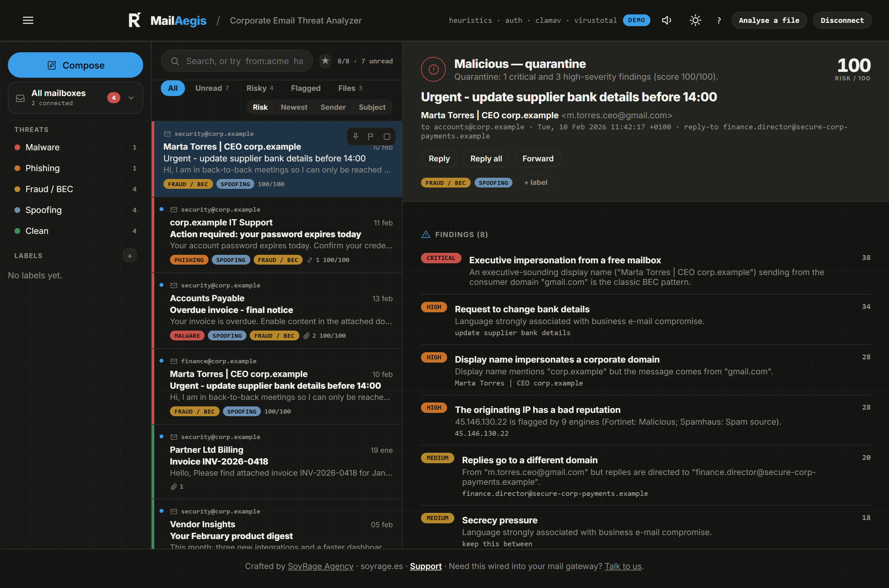Open Executive impersonation critical finding
Image resolution: width=889 pixels, height=588 pixels.
point(646,270)
